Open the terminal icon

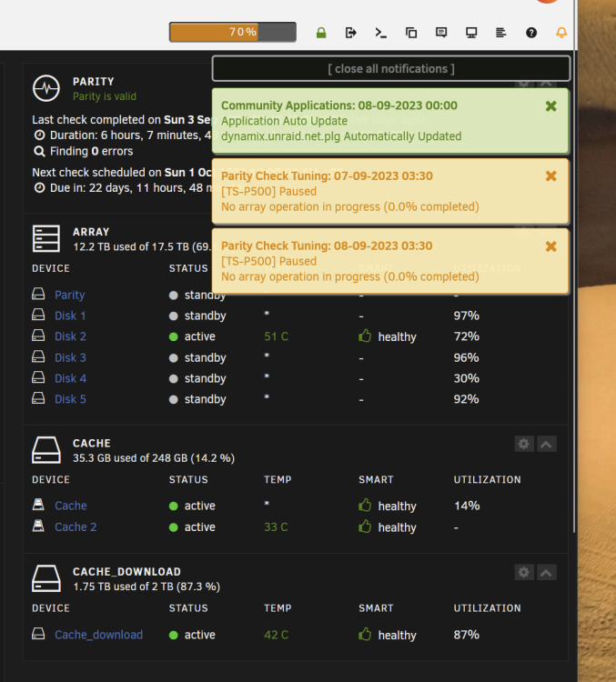pos(381,33)
